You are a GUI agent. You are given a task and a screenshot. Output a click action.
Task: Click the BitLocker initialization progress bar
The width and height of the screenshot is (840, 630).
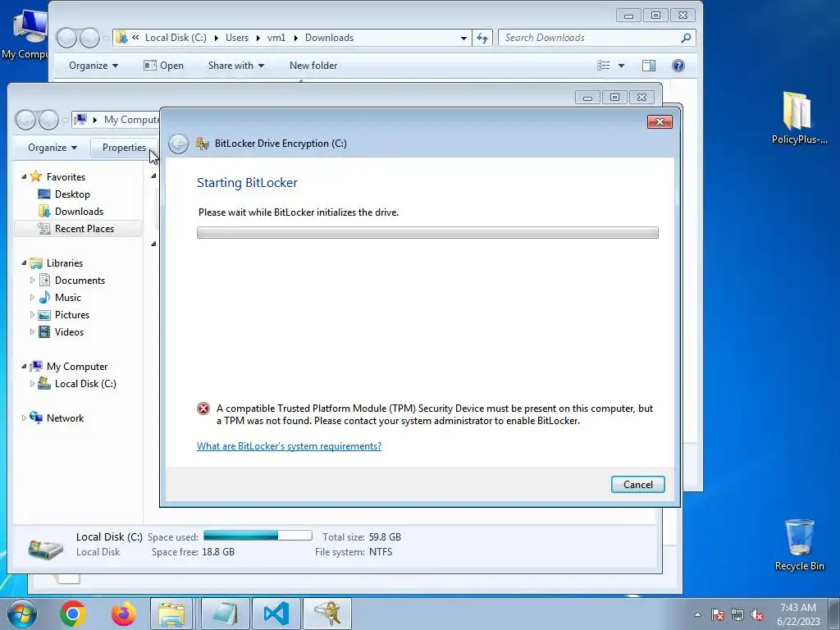click(x=427, y=232)
